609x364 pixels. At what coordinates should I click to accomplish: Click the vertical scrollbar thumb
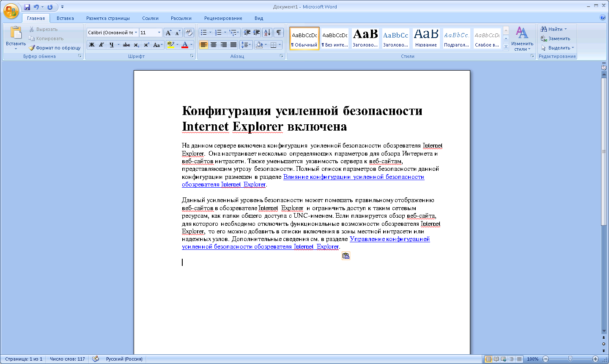click(x=604, y=152)
